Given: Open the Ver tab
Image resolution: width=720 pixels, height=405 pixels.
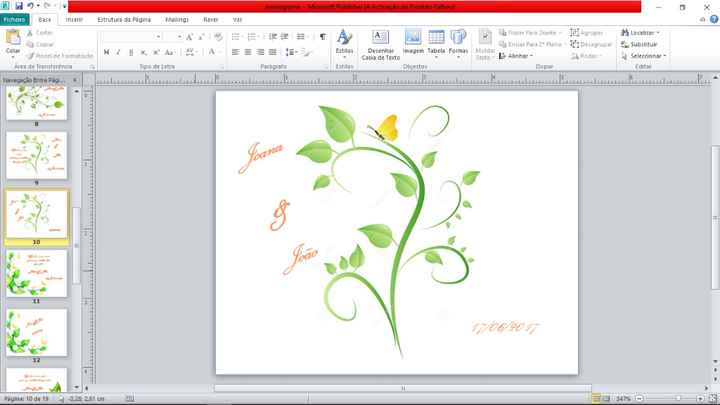Looking at the screenshot, I should [x=237, y=20].
